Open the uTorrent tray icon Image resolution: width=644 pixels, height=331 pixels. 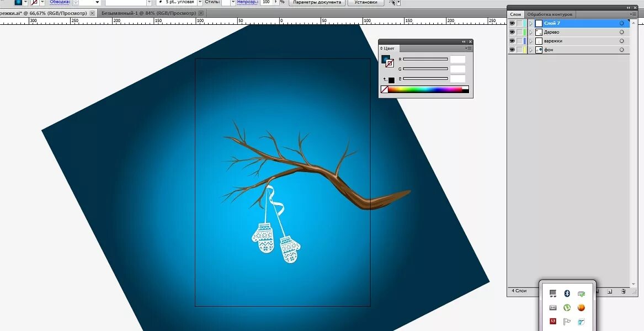tap(567, 307)
